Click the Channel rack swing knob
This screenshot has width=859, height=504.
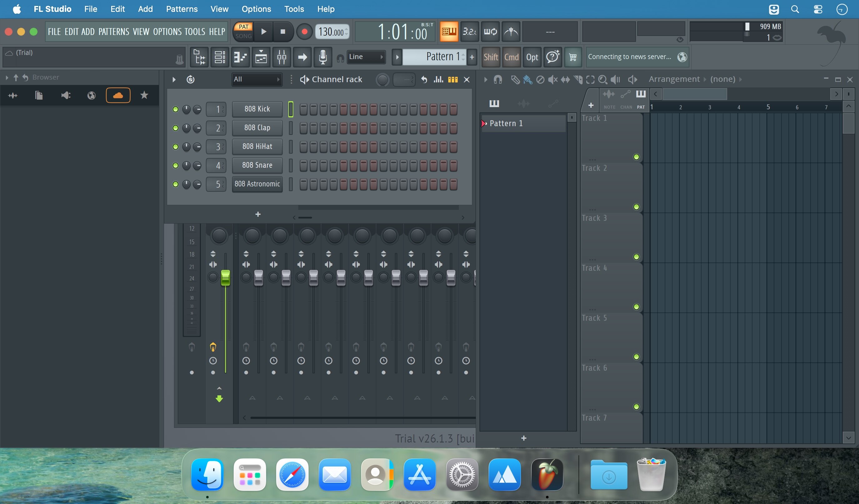point(382,80)
